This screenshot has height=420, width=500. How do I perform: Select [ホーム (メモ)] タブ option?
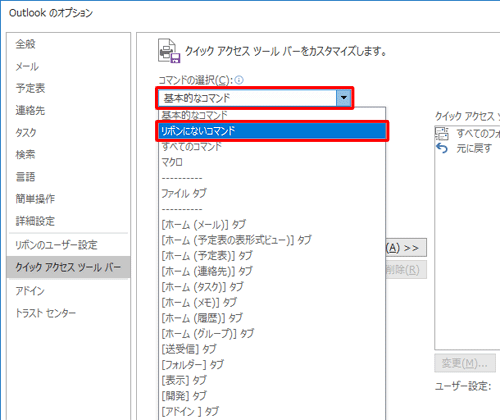[272, 302]
